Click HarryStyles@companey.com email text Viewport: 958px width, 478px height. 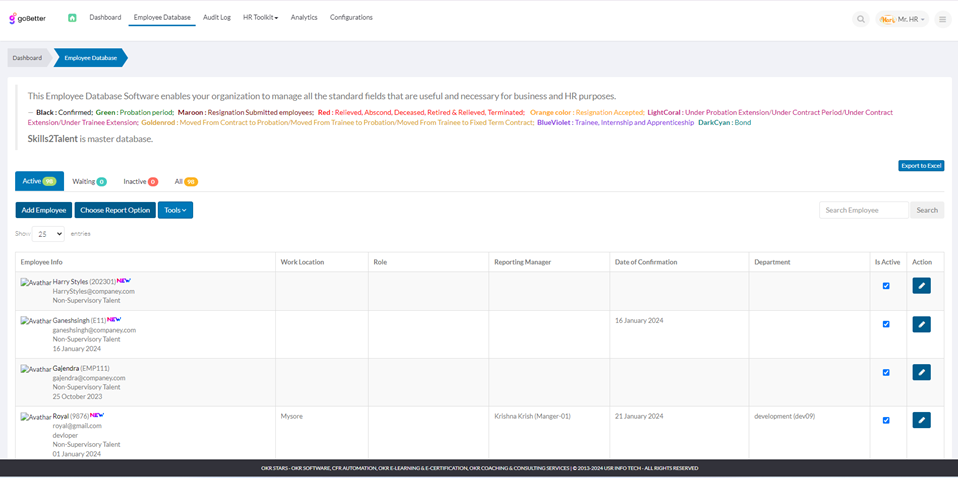93,292
